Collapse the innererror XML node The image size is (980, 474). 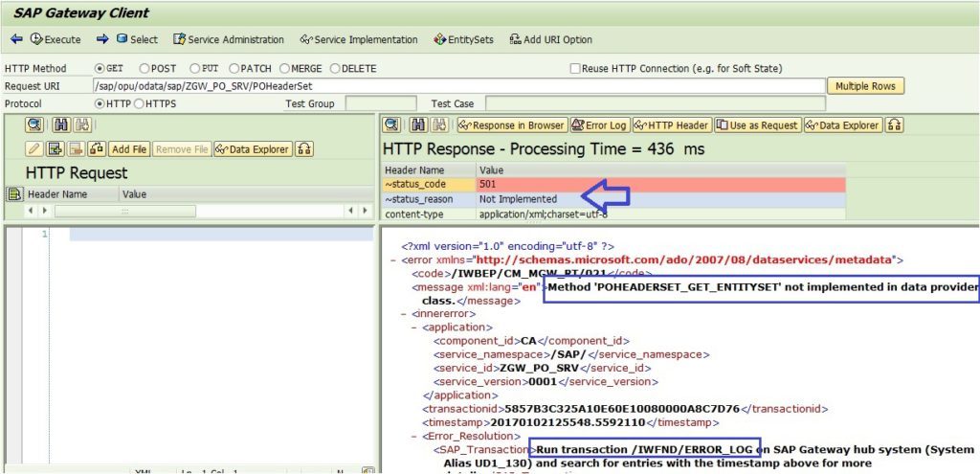[404, 314]
